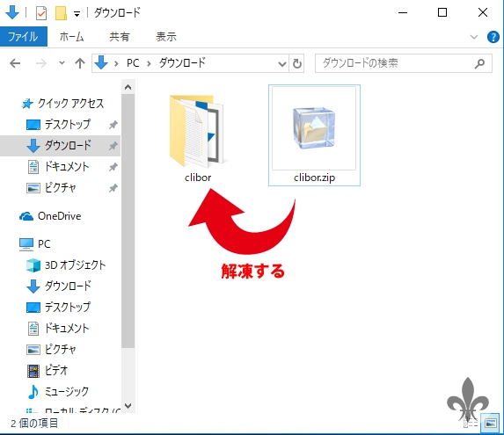This screenshot has height=435, width=504.
Task: Go back with the left arrow
Action: click(15, 63)
